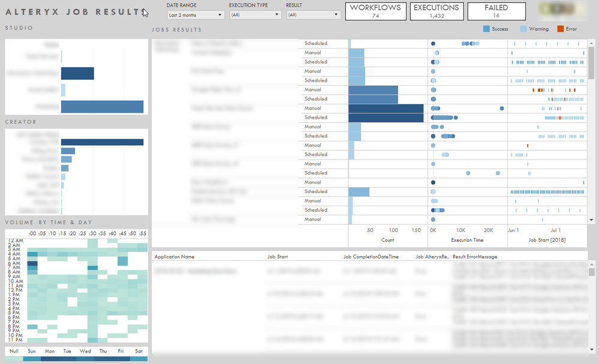Click the Job CompletionDateTime column header
599x364 pixels.
(x=371, y=257)
